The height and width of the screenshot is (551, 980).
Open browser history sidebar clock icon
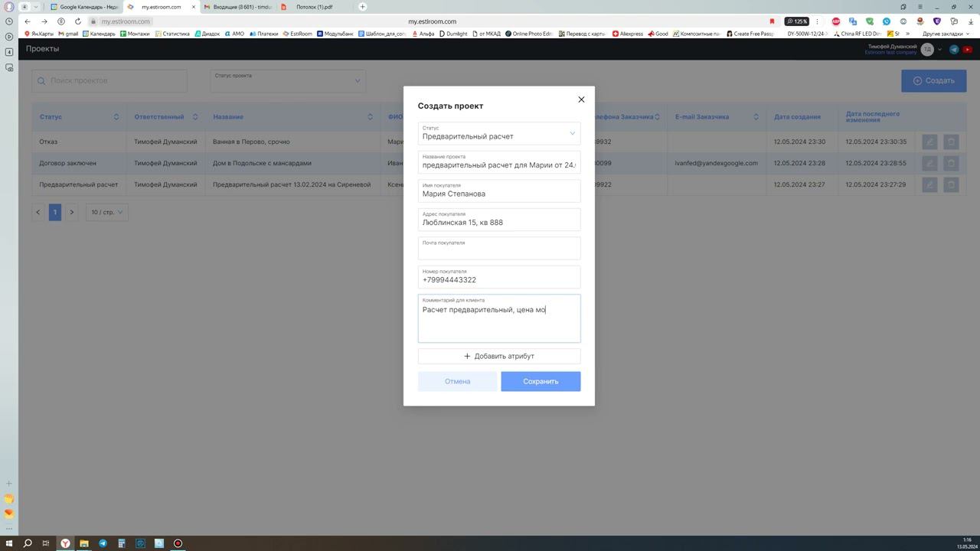[x=9, y=21]
